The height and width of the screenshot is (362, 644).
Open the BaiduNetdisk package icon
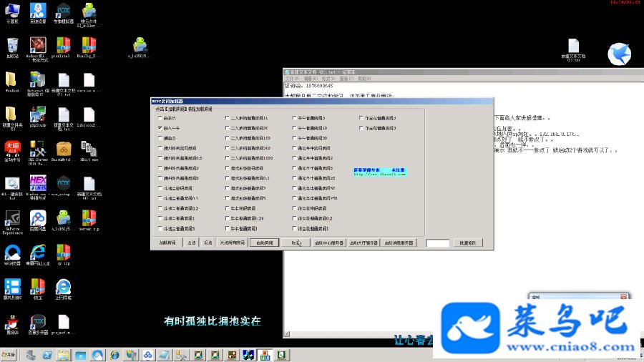pos(63,152)
